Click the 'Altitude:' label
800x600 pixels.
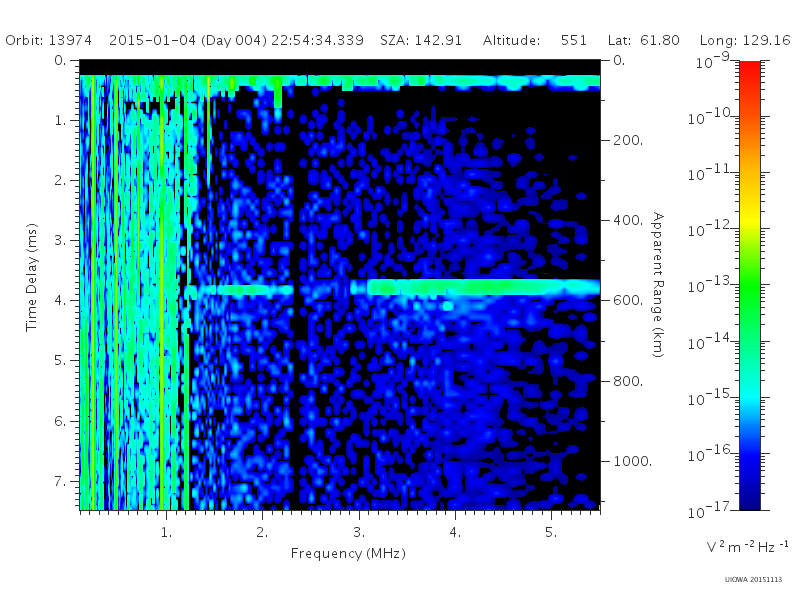point(511,40)
